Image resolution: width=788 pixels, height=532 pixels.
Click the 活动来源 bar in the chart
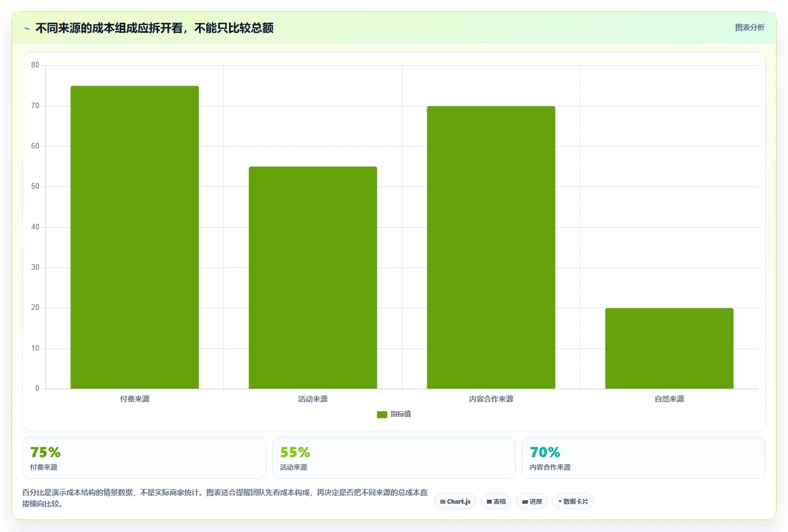(313, 278)
